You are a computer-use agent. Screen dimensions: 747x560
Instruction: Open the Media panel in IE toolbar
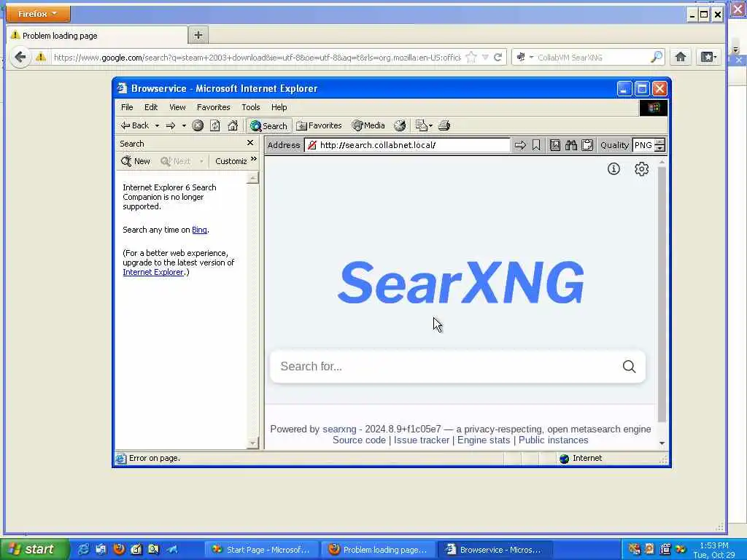coord(368,125)
